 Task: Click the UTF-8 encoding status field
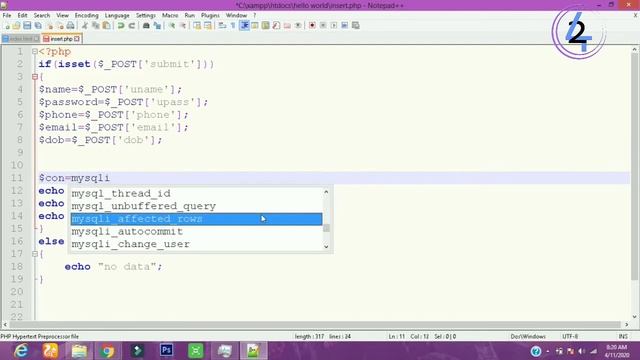pos(570,337)
